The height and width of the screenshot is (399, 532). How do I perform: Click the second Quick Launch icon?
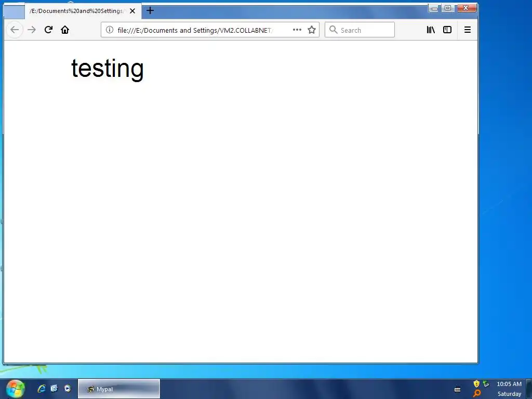[x=54, y=389]
